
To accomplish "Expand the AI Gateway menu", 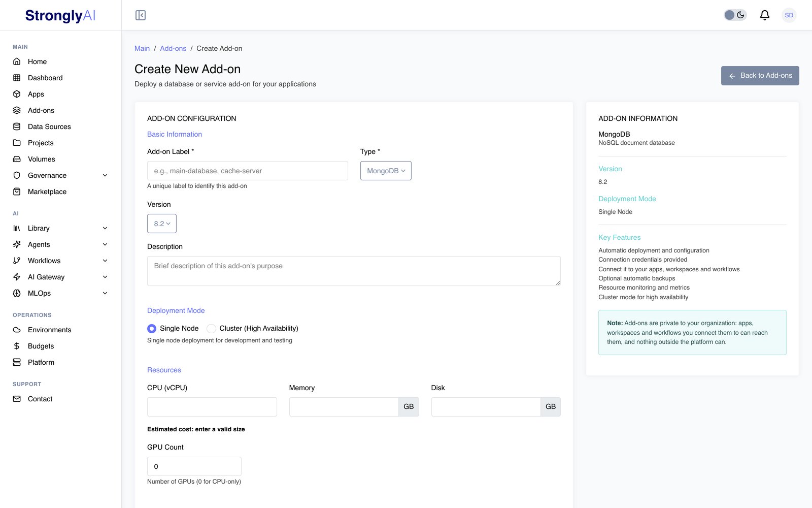I will click(60, 277).
